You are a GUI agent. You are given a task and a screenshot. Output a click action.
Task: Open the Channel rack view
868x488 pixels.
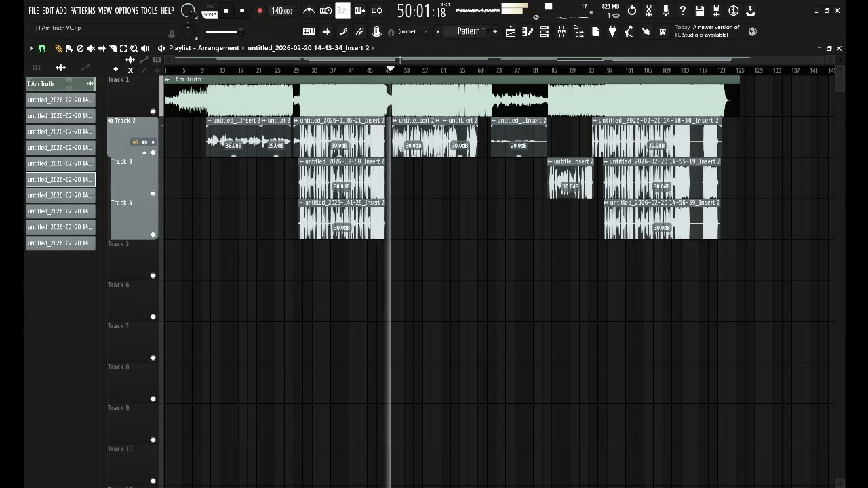pyautogui.click(x=544, y=32)
